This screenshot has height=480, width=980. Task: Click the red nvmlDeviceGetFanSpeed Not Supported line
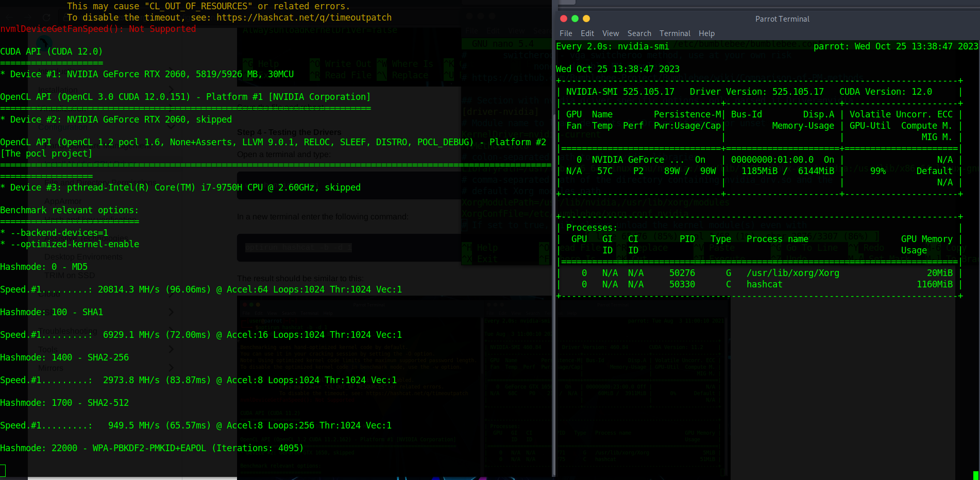pyautogui.click(x=98, y=29)
